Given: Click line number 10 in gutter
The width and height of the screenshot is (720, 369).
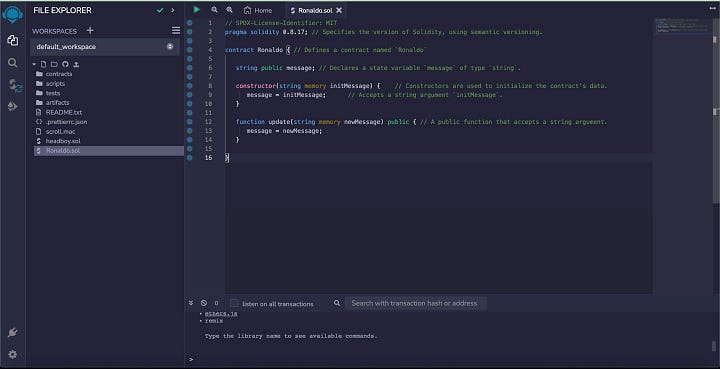Looking at the screenshot, I should click(x=208, y=104).
